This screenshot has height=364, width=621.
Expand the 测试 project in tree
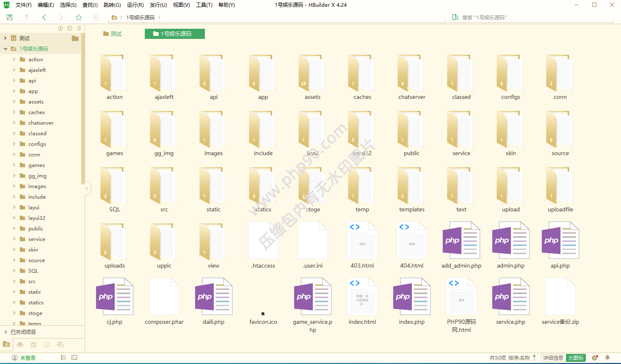pyautogui.click(x=6, y=38)
